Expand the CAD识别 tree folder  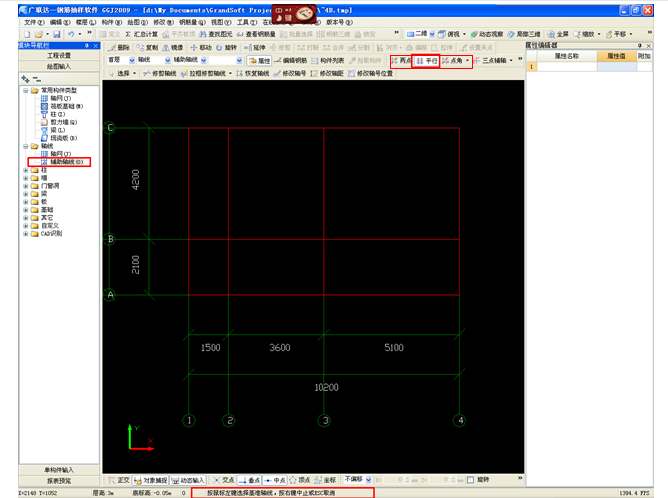[26, 234]
